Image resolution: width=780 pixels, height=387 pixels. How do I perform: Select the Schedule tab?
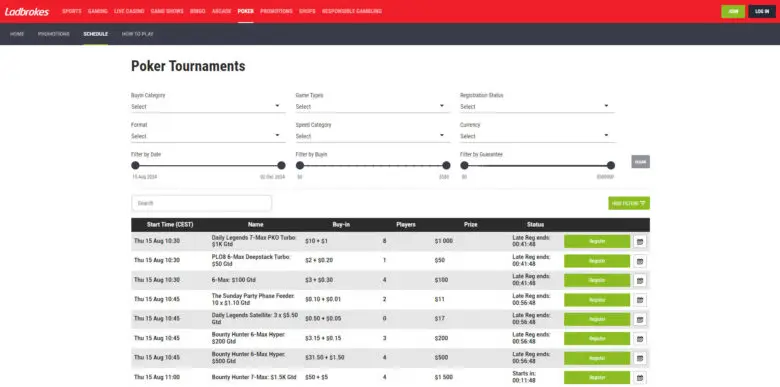tap(96, 34)
